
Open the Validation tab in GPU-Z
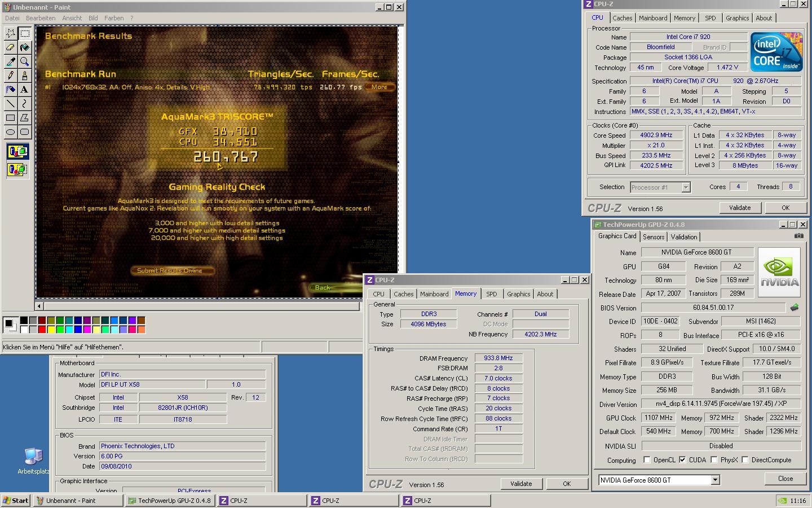(x=684, y=237)
